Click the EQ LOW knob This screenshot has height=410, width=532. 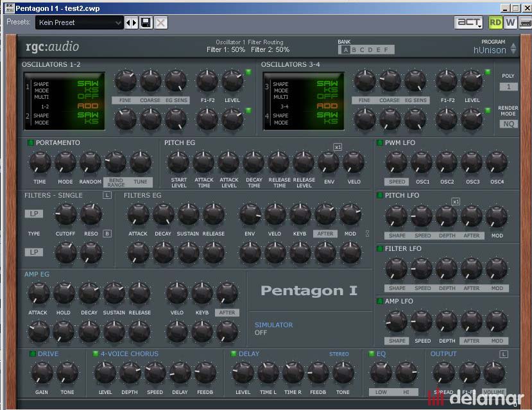(381, 372)
